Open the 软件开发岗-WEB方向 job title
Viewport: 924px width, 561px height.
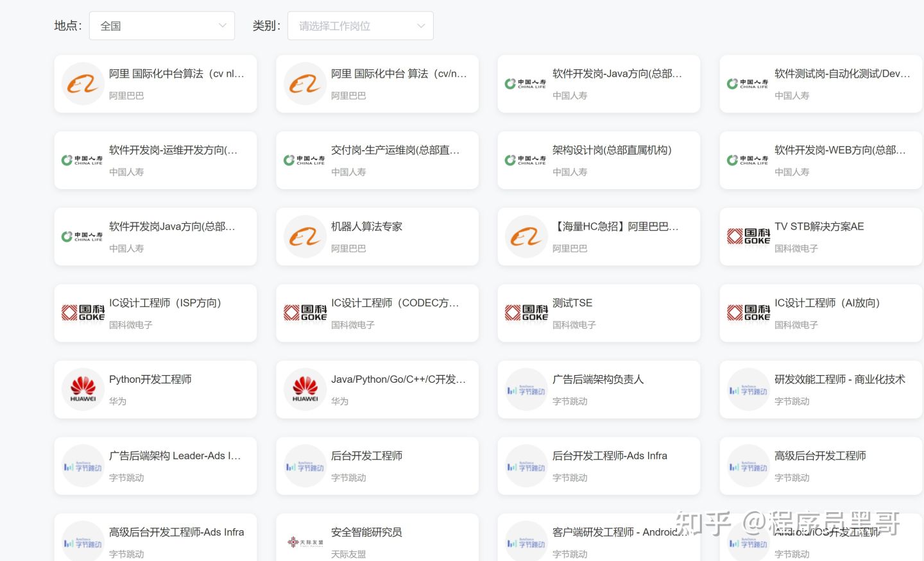point(841,150)
